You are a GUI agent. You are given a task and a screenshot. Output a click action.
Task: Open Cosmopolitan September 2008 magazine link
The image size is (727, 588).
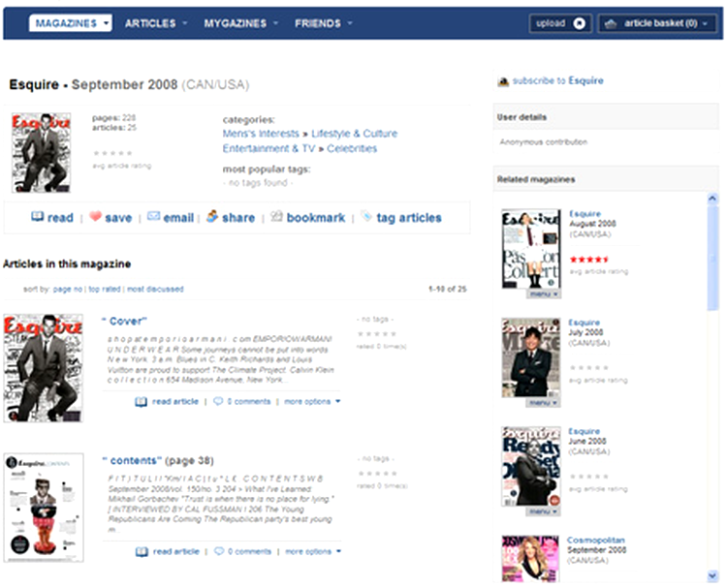(596, 541)
